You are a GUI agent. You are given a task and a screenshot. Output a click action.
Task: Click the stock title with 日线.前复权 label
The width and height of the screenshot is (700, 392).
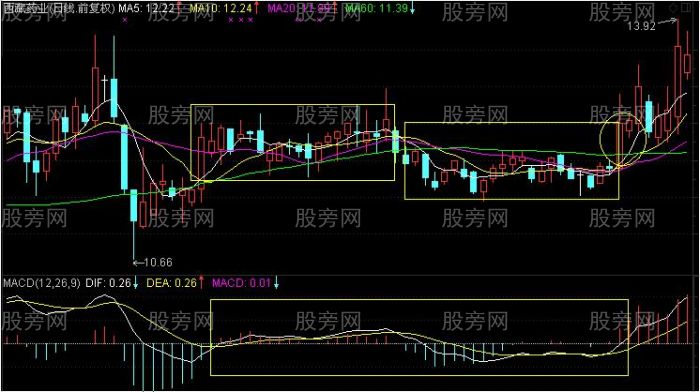tap(58, 8)
